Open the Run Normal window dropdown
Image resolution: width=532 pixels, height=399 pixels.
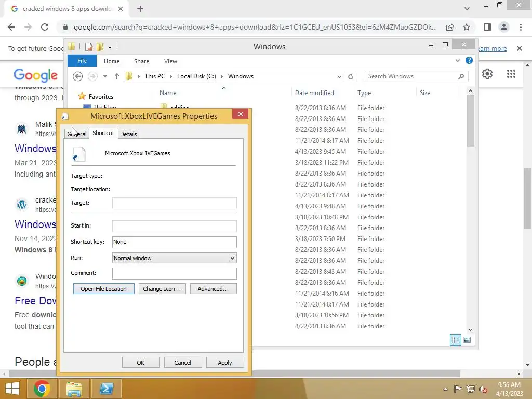coord(175,258)
